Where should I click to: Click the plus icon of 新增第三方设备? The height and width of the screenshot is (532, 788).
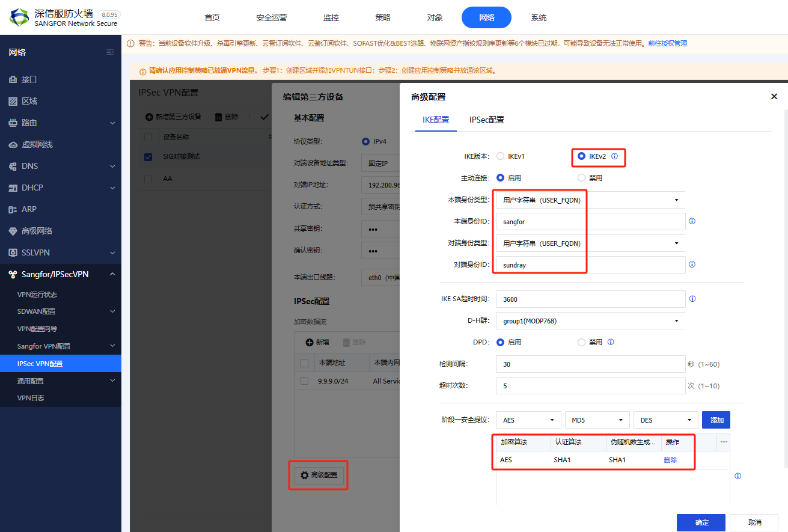[149, 117]
